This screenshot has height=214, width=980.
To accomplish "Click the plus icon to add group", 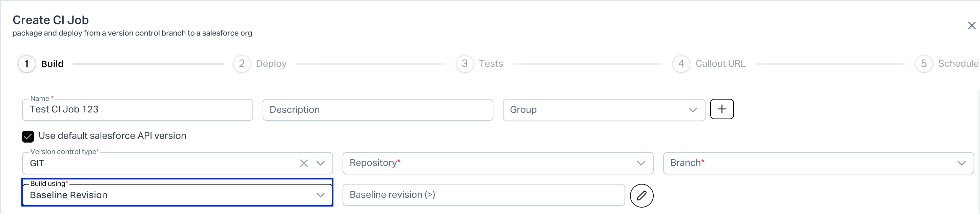I will (x=722, y=109).
